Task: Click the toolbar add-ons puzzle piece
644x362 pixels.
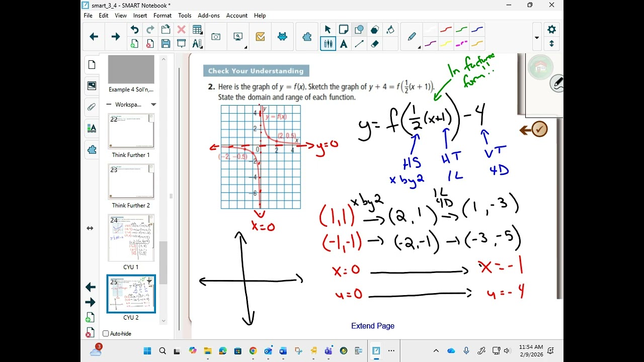Action: pos(307,37)
